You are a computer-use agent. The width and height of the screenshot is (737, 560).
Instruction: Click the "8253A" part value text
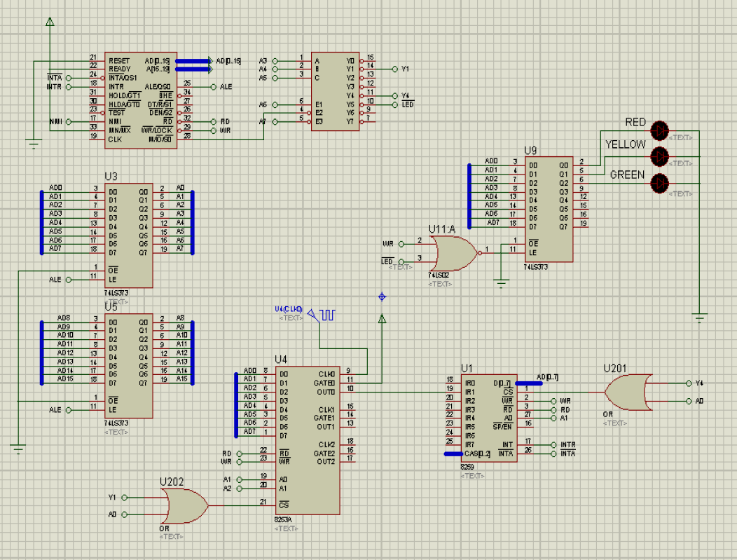(283, 520)
